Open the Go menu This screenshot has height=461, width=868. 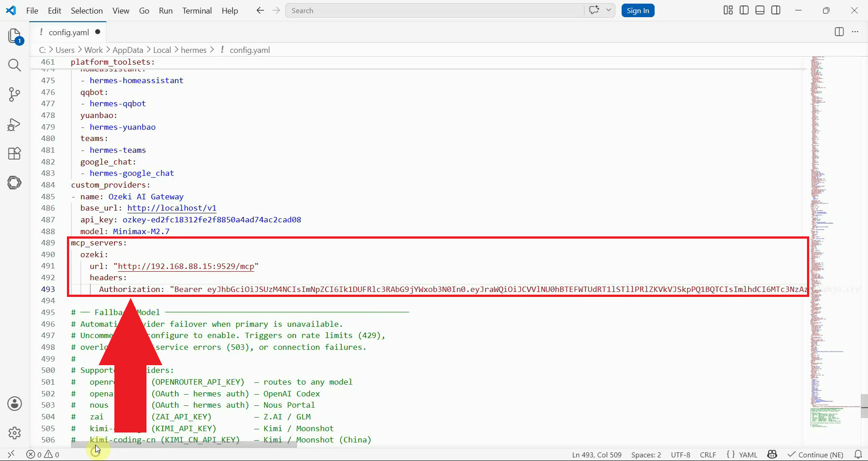click(x=144, y=10)
